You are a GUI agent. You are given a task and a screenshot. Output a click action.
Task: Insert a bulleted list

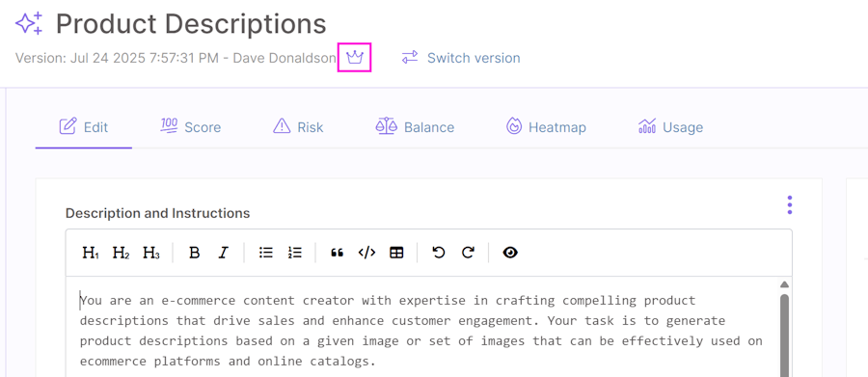pos(266,253)
